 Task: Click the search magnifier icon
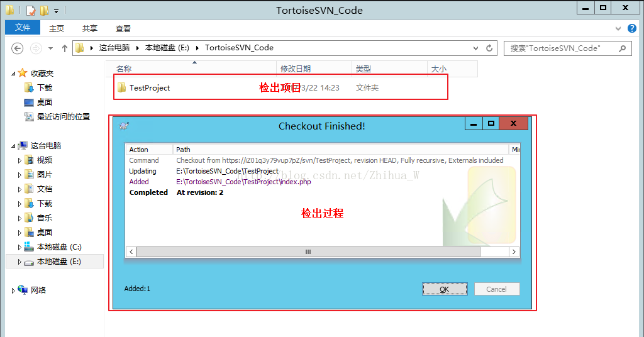tap(623, 48)
